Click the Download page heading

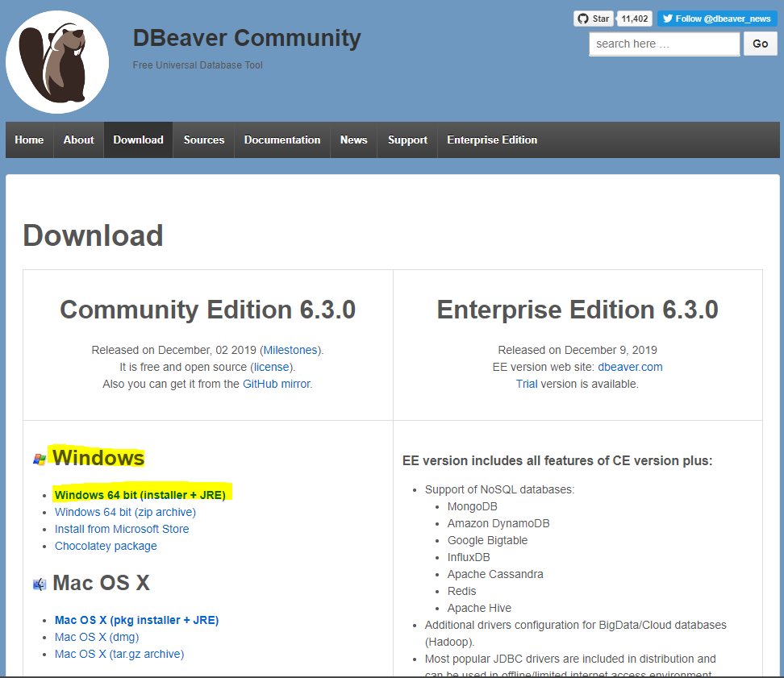point(93,235)
